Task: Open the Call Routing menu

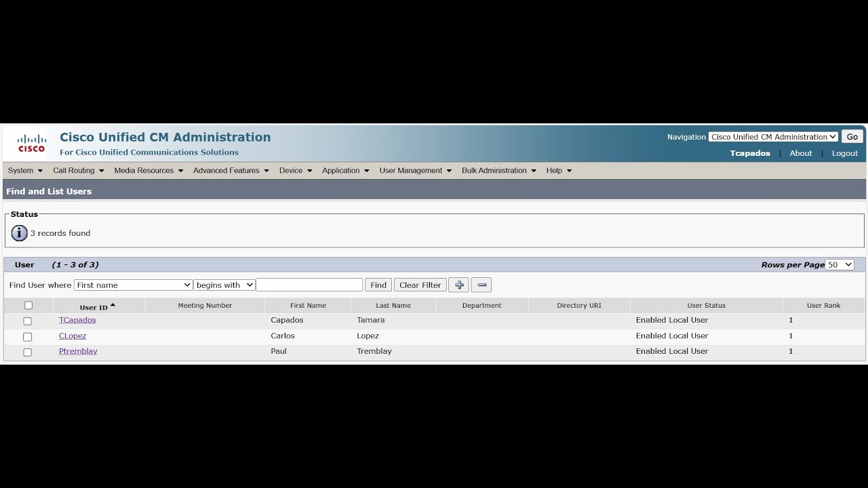Action: coord(79,171)
